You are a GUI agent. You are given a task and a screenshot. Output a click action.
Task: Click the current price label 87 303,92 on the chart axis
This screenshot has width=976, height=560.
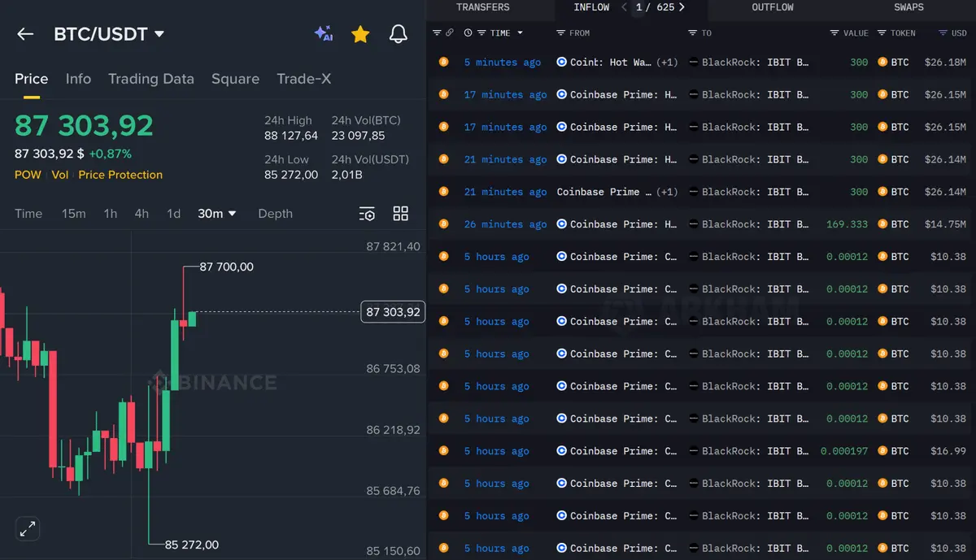tap(393, 311)
